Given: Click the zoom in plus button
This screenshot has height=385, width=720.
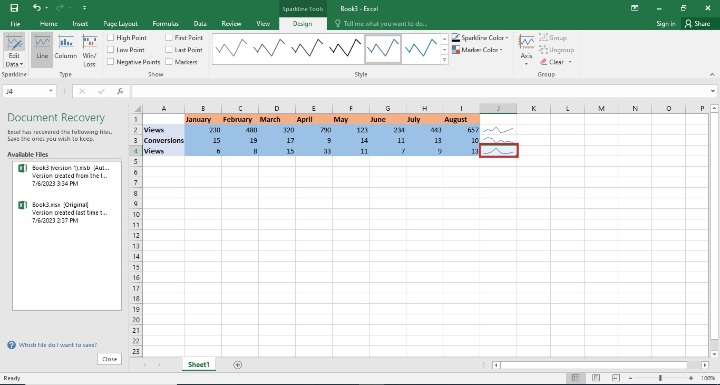Looking at the screenshot, I should 691,378.
